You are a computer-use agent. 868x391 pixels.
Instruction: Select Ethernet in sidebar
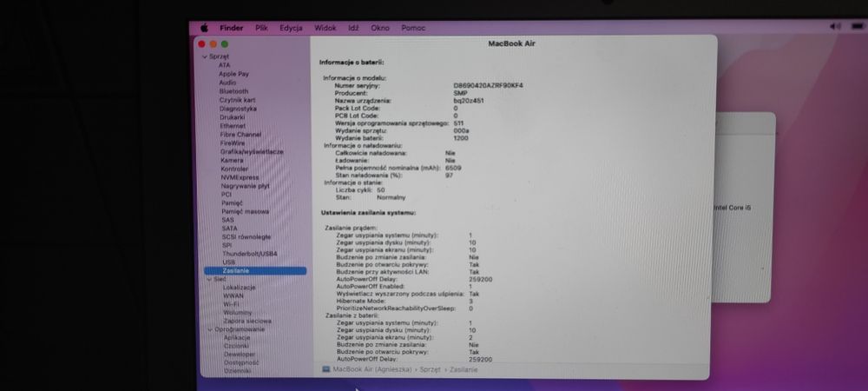tap(233, 126)
